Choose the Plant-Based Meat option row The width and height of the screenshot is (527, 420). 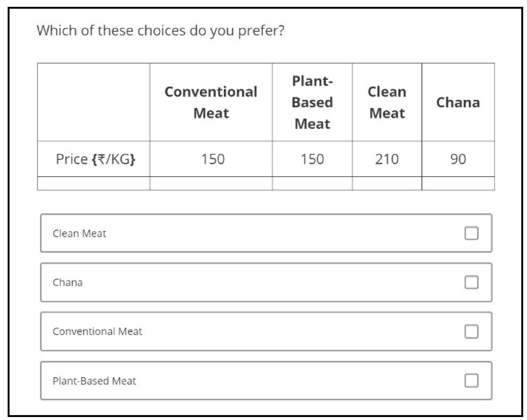pyautogui.click(x=266, y=381)
